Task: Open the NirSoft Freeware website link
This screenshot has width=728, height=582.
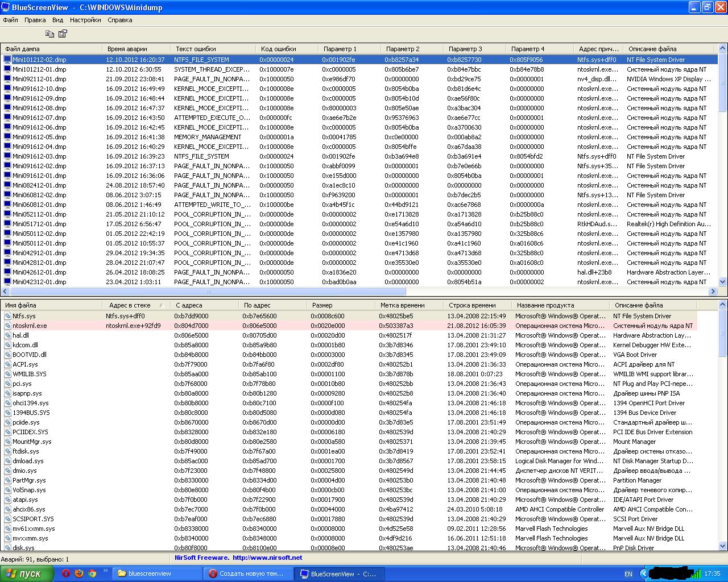Action: (x=238, y=558)
